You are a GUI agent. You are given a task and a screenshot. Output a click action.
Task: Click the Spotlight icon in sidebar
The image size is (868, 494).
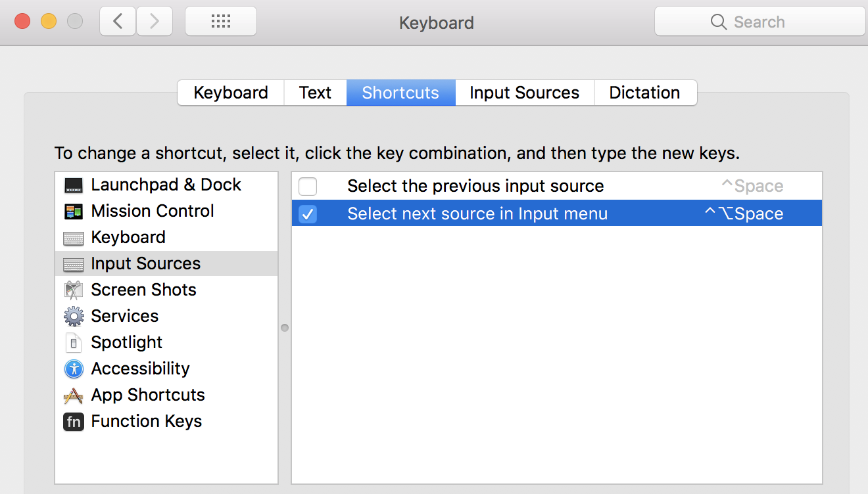pyautogui.click(x=73, y=342)
